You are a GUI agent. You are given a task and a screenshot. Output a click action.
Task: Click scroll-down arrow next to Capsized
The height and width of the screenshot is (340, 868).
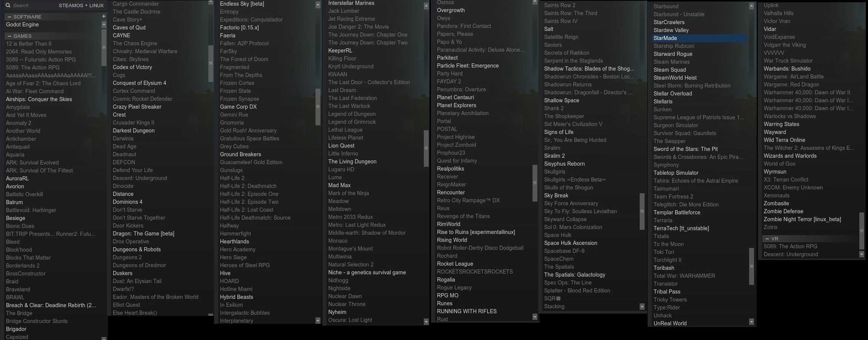[104, 338]
